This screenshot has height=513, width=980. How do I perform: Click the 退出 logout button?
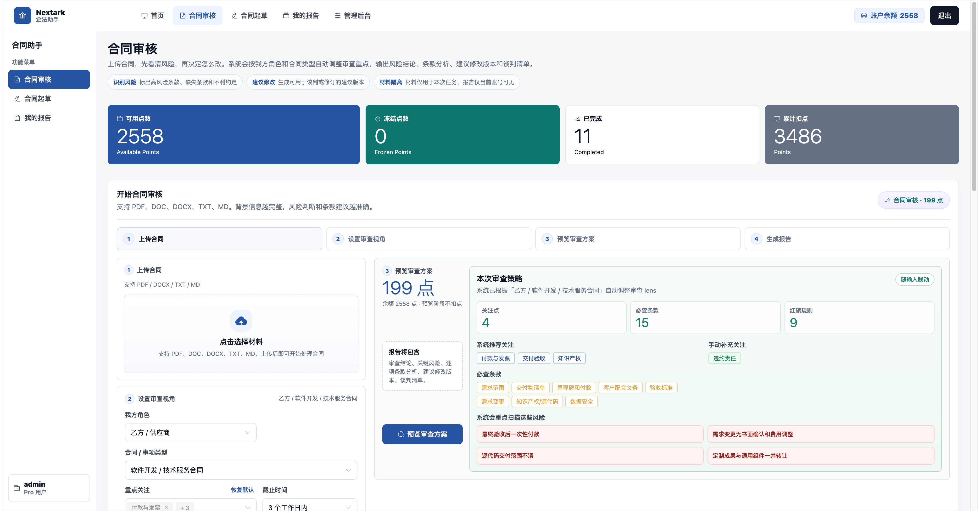tap(944, 16)
